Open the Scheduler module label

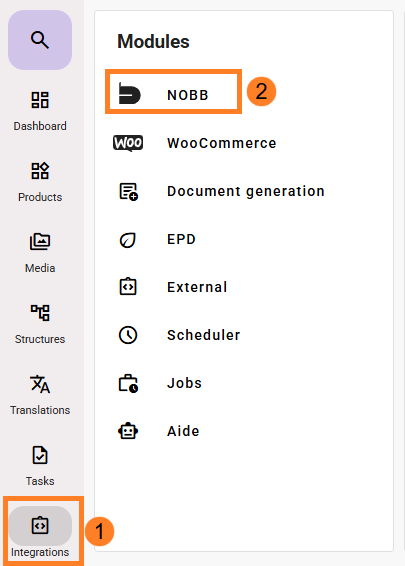point(204,335)
